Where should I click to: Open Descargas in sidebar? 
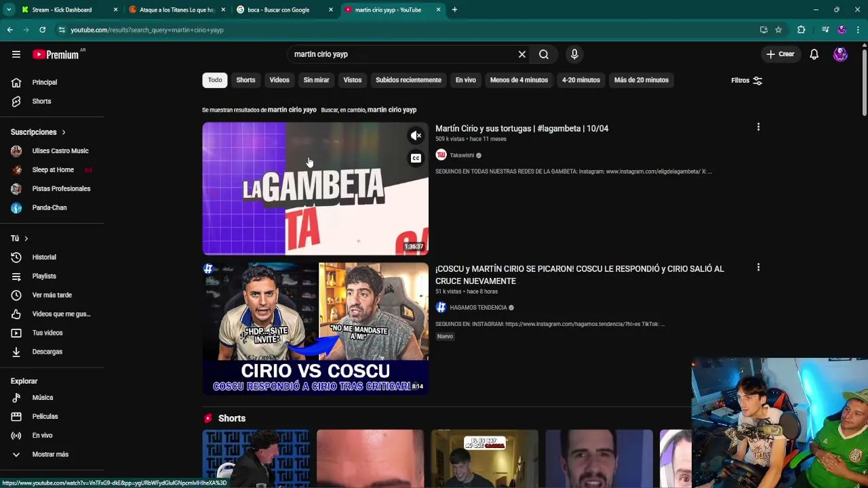coord(52,352)
